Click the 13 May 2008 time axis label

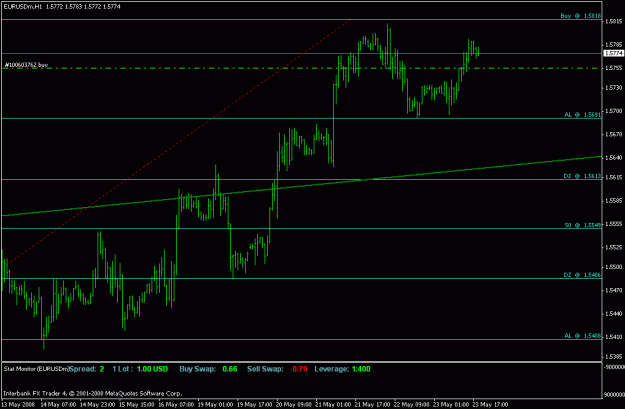point(18,405)
